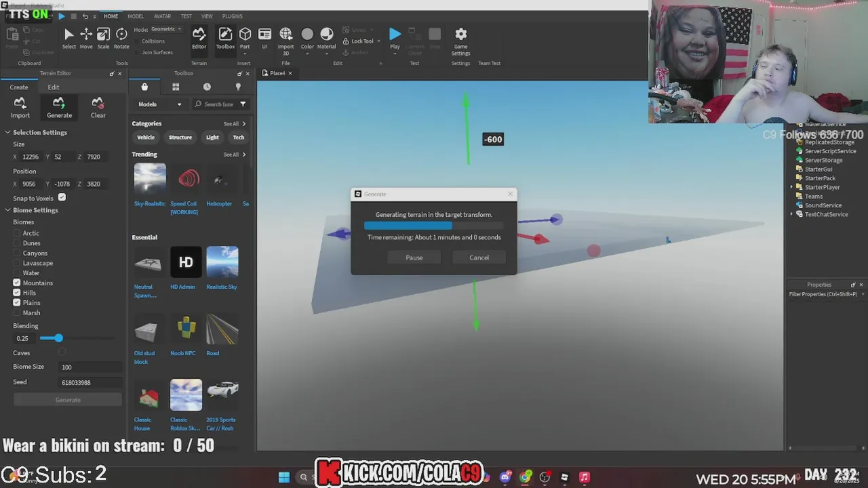Toggle the Join Surfaces checkbox
Screen dimensions: 868x488
(138, 52)
